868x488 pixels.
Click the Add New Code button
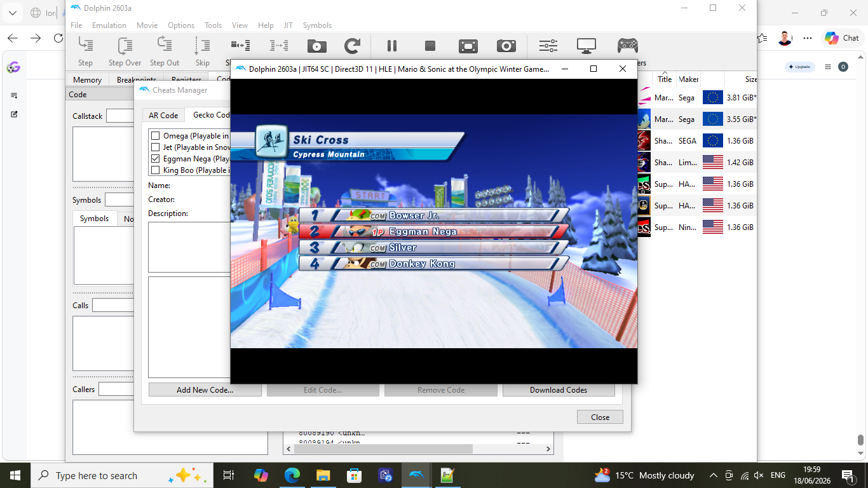coord(205,390)
